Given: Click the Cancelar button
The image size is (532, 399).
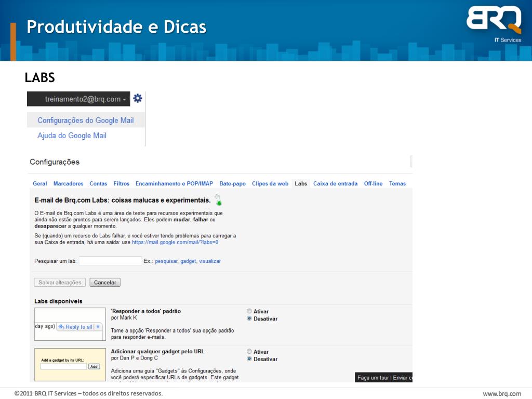Looking at the screenshot, I should pyautogui.click(x=105, y=282).
